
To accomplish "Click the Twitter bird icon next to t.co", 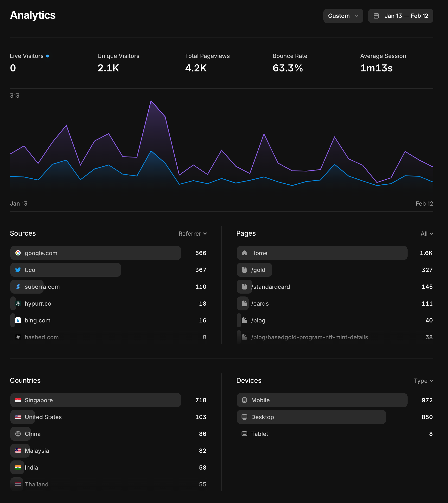I will coord(18,270).
